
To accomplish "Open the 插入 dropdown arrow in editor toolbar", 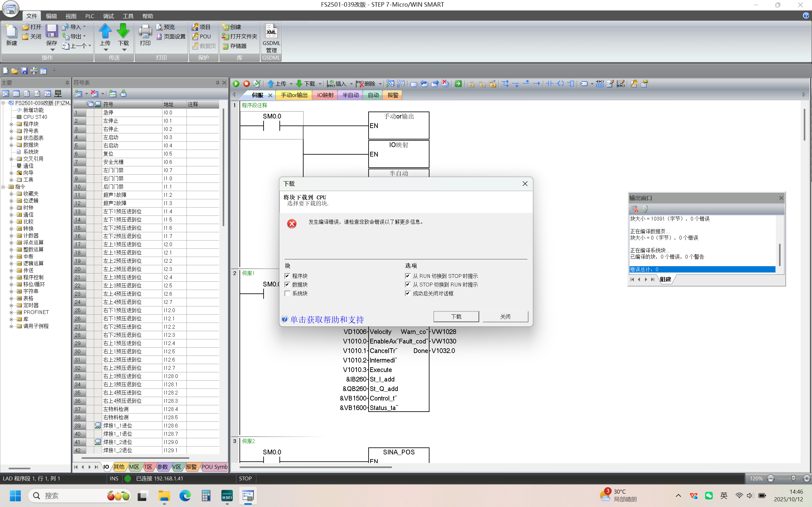I will coord(351,84).
